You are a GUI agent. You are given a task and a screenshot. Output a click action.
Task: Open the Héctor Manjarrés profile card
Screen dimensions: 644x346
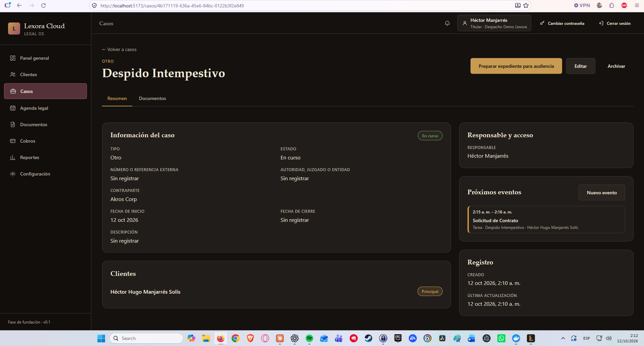click(494, 23)
